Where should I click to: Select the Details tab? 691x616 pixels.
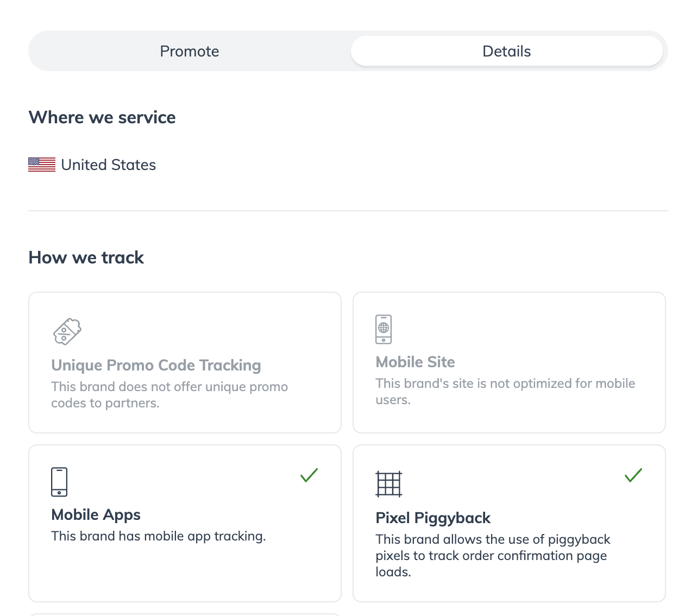point(506,51)
